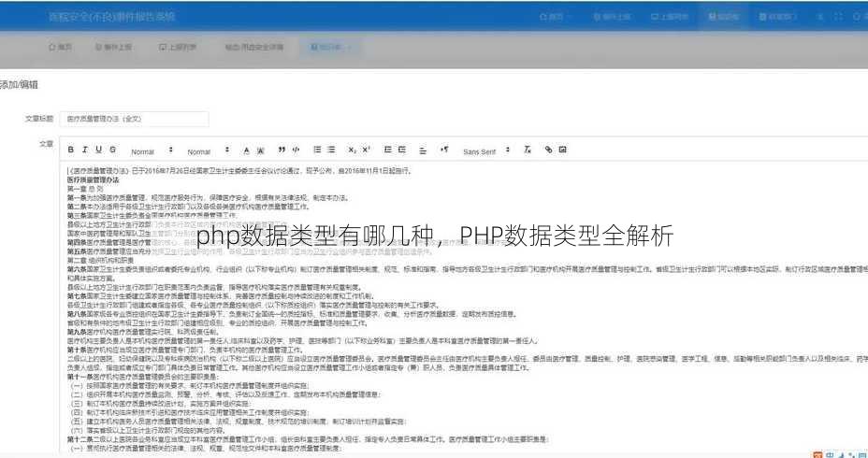Click the 添加/编辑 page heading
Image resolution: width=868 pixels, height=458 pixels.
click(x=19, y=85)
